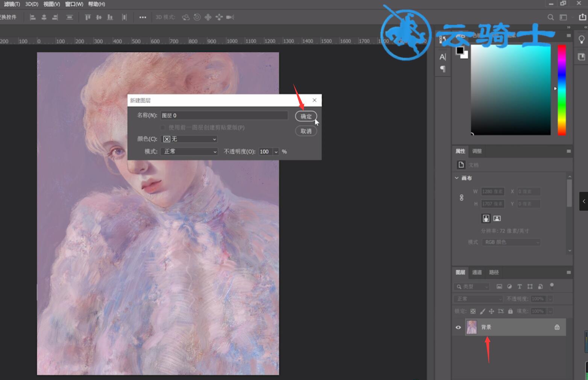Select 3D pan mode icon
This screenshot has height=380, width=588.
(x=208, y=17)
